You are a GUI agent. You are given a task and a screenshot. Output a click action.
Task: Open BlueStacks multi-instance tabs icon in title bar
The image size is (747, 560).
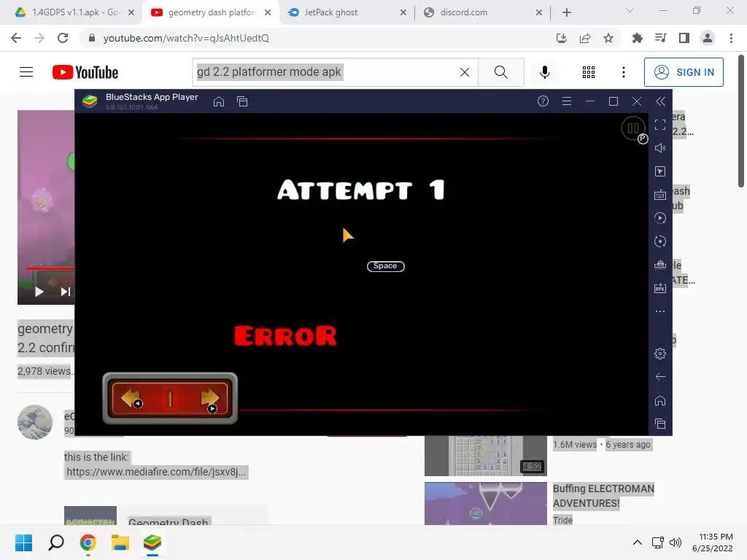[242, 101]
